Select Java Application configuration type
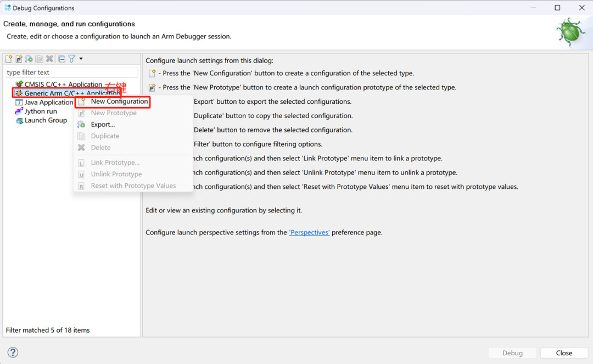Viewport: 593px width, 364px height. pyautogui.click(x=48, y=103)
